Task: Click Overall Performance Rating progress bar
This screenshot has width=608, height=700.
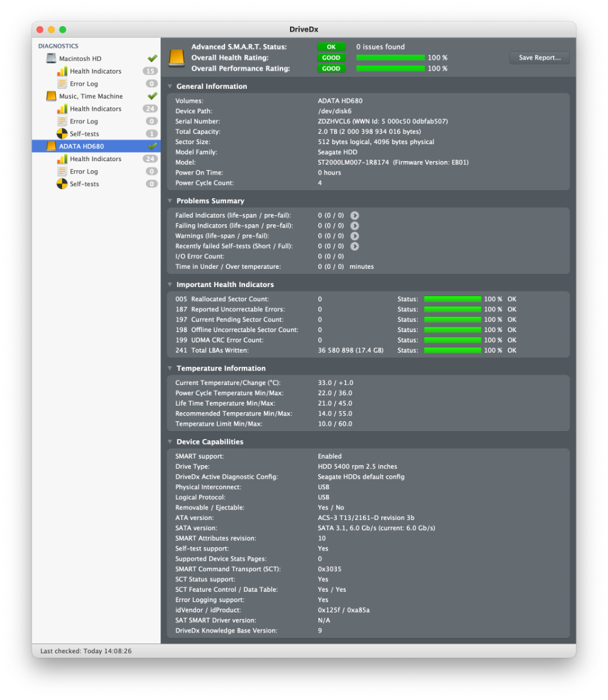Action: tap(390, 68)
